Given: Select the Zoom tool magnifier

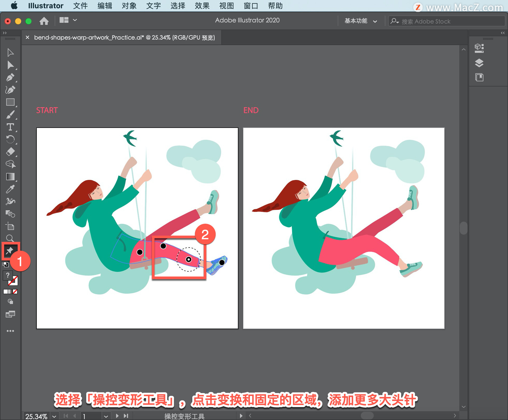Looking at the screenshot, I should pos(10,238).
